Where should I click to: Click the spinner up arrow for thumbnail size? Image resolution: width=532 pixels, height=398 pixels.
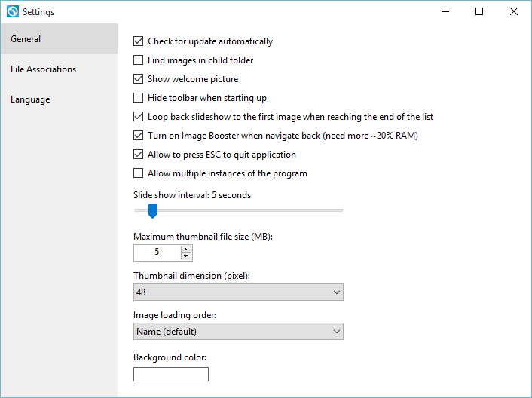[x=185, y=250]
